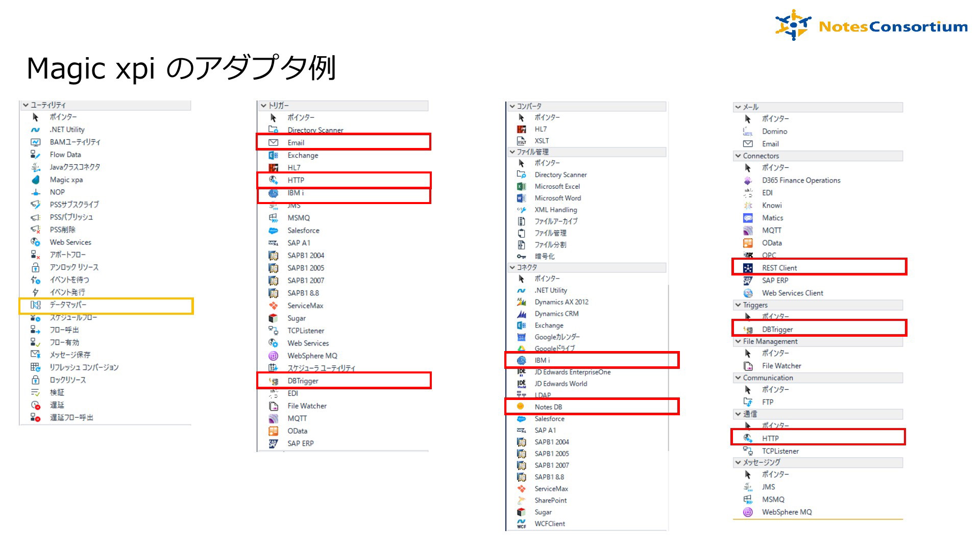Select メッセージ保存 item
The height and width of the screenshot is (551, 980).
pos(70,355)
